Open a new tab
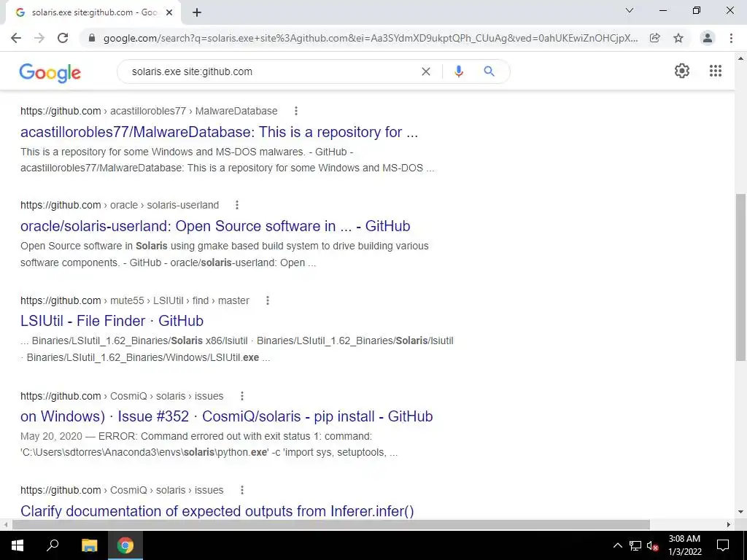The height and width of the screenshot is (560, 747). coord(197,13)
